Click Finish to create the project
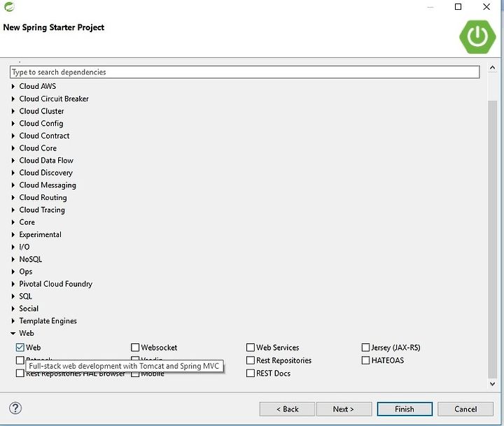The height and width of the screenshot is (426, 504). 405,409
